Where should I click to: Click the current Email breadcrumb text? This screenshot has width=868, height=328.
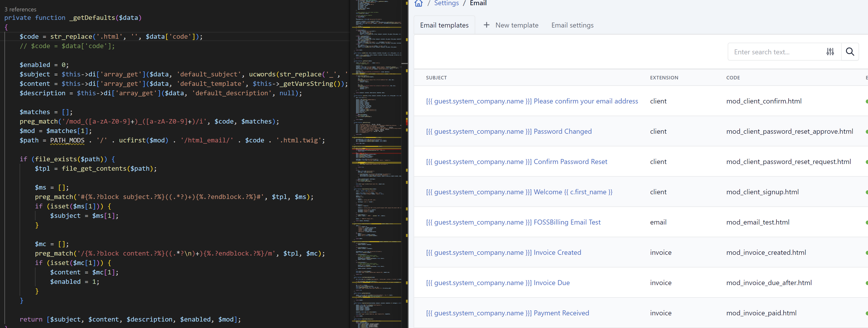pos(478,3)
